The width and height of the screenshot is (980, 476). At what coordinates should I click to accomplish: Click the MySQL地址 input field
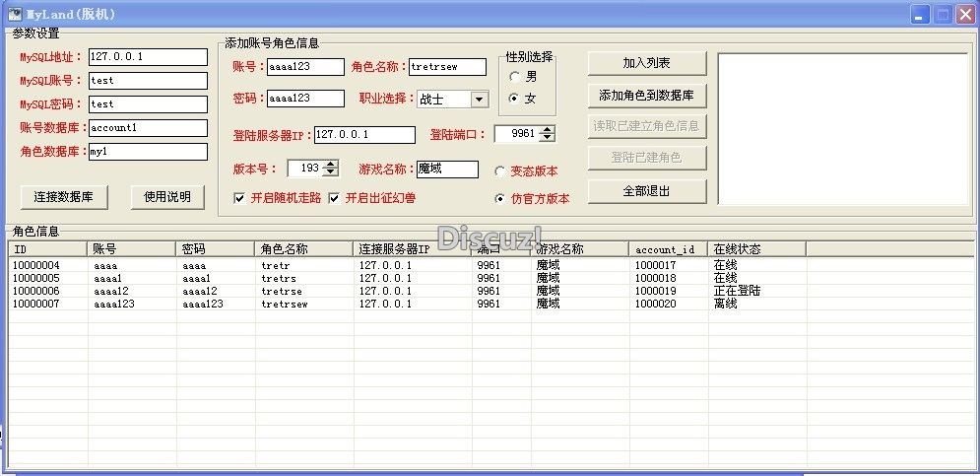pyautogui.click(x=147, y=57)
